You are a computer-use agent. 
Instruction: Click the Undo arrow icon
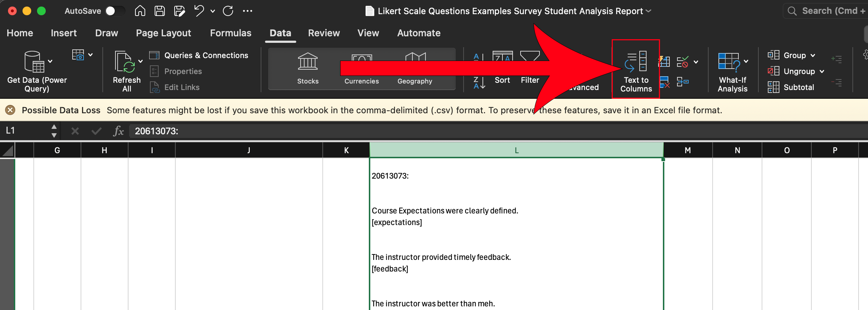click(199, 11)
